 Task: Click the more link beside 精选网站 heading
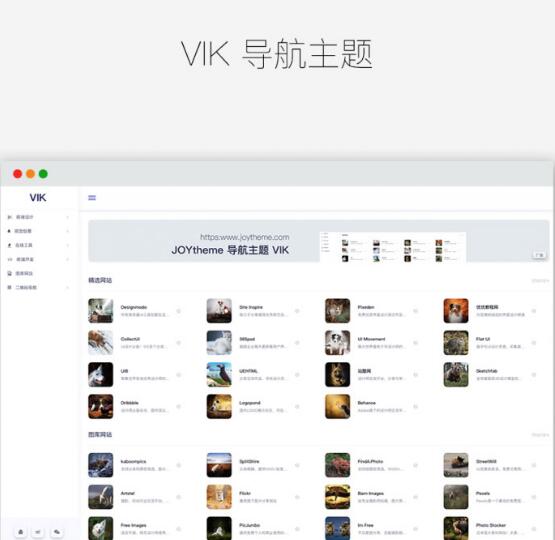pos(540,281)
